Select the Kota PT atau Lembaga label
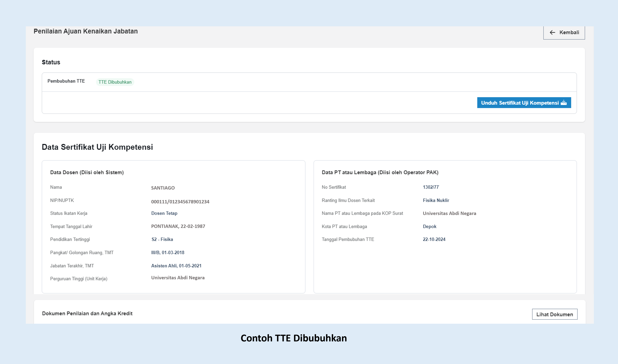 pos(344,226)
